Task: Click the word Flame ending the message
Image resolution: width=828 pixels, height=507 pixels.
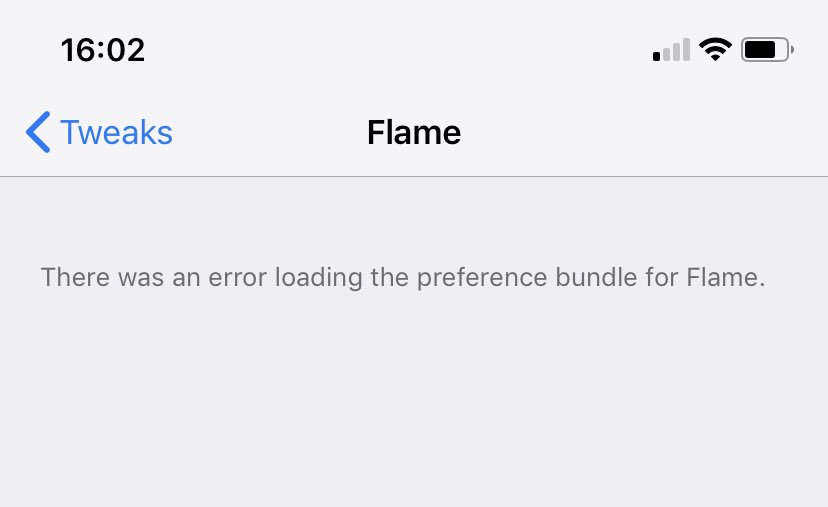Action: point(722,277)
